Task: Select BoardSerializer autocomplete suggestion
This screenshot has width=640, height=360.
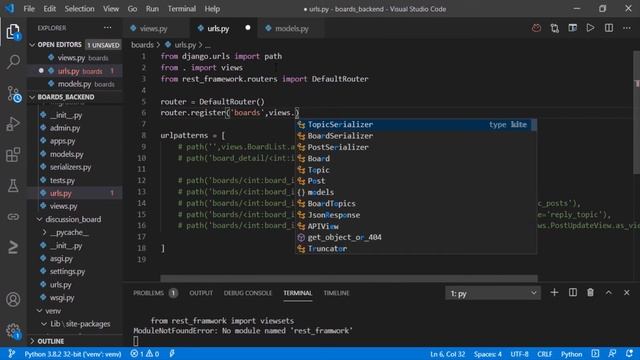Action: [x=416, y=136]
